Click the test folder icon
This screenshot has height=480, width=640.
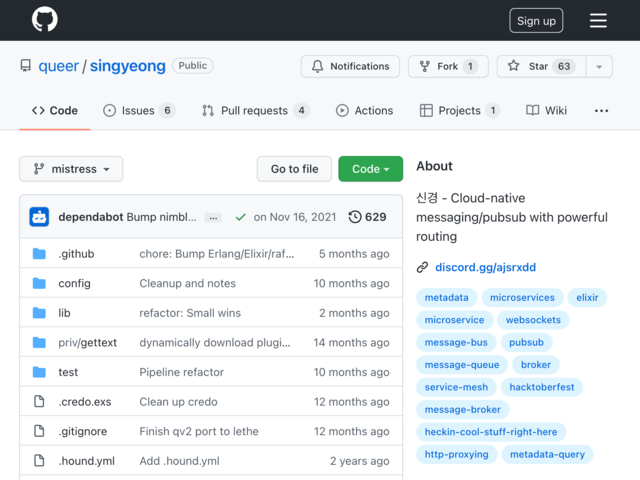tap(39, 372)
